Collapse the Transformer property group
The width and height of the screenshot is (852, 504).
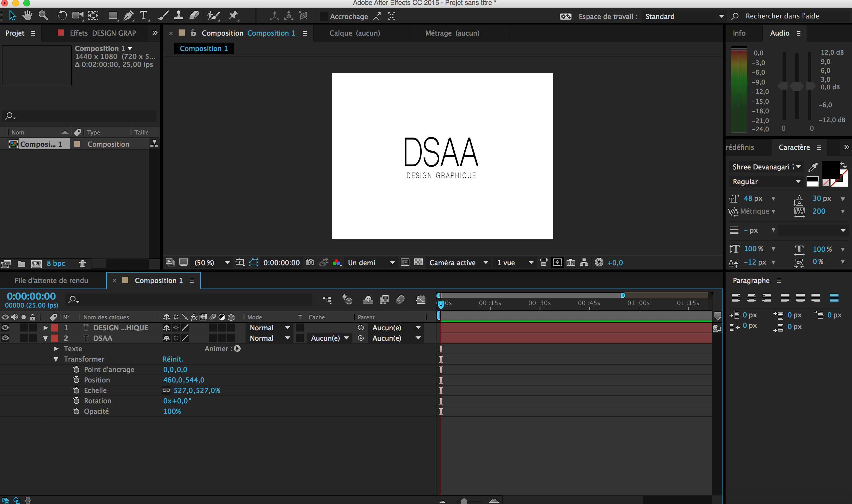[x=56, y=359]
